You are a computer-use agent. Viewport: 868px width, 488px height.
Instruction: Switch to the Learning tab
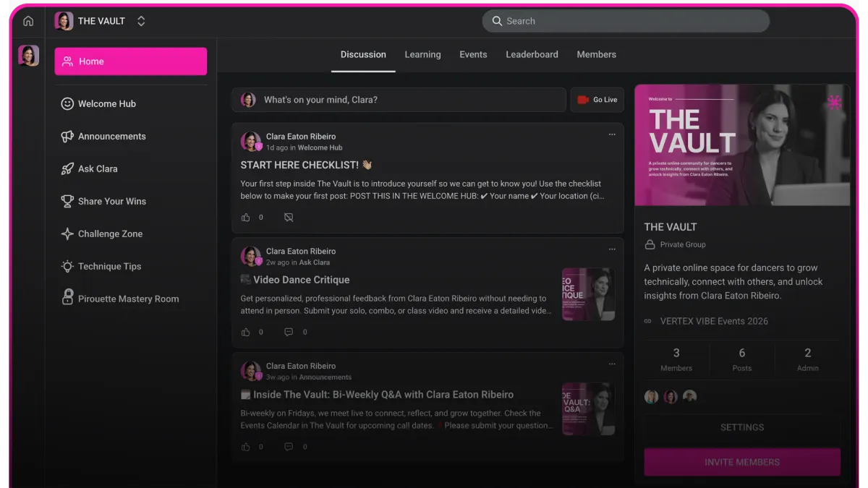coord(422,54)
